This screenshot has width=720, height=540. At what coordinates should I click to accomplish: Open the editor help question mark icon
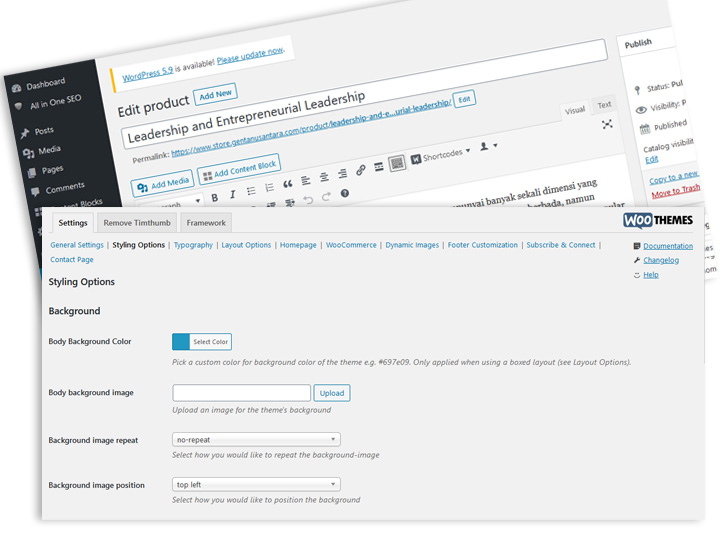[345, 193]
